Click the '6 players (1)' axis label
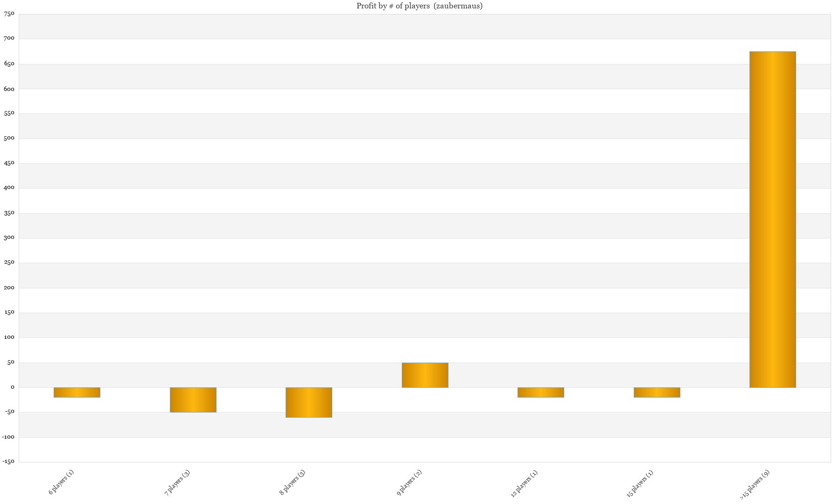Screen dimensions: 840x504 coord(62,482)
